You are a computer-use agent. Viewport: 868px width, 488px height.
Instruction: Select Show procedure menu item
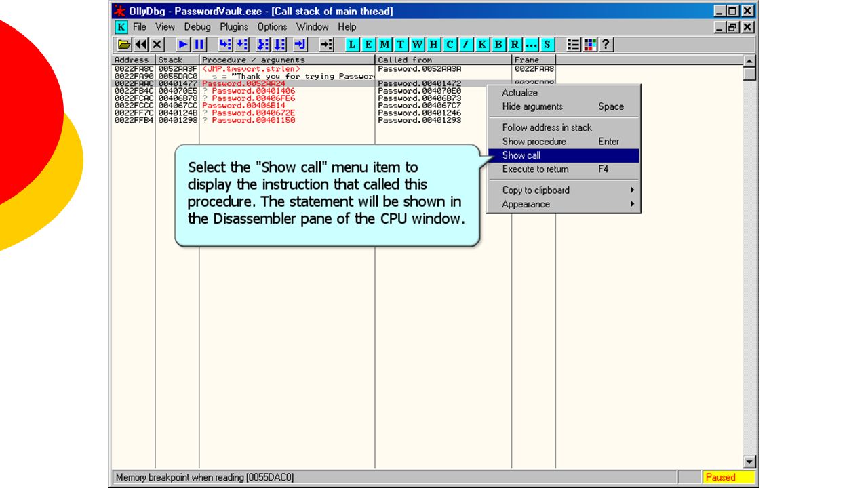point(564,142)
